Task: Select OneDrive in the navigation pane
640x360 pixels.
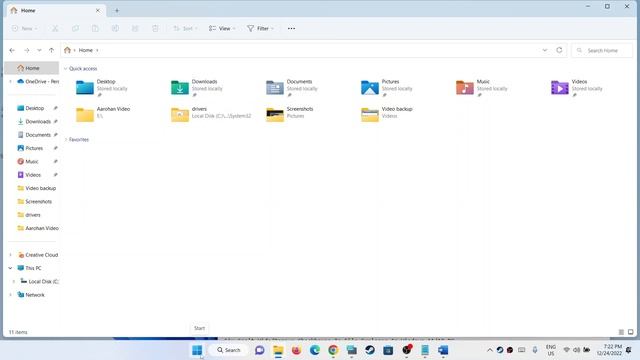Action: [38, 82]
